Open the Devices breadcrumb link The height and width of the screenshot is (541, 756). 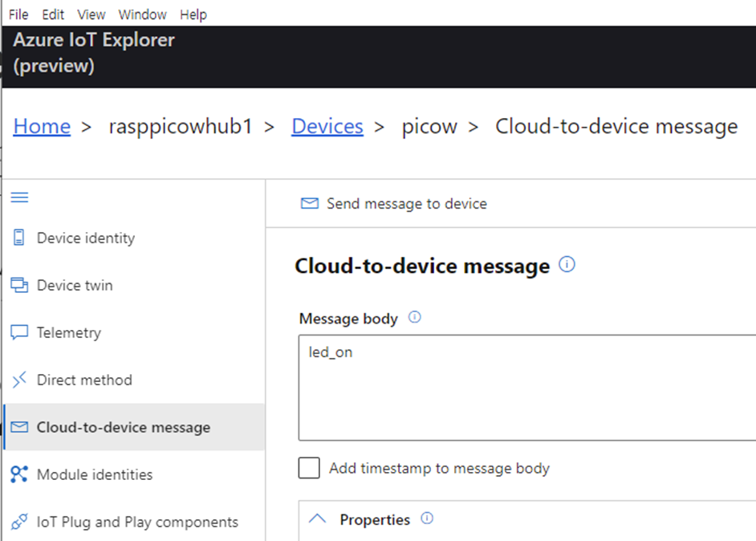pyautogui.click(x=327, y=127)
